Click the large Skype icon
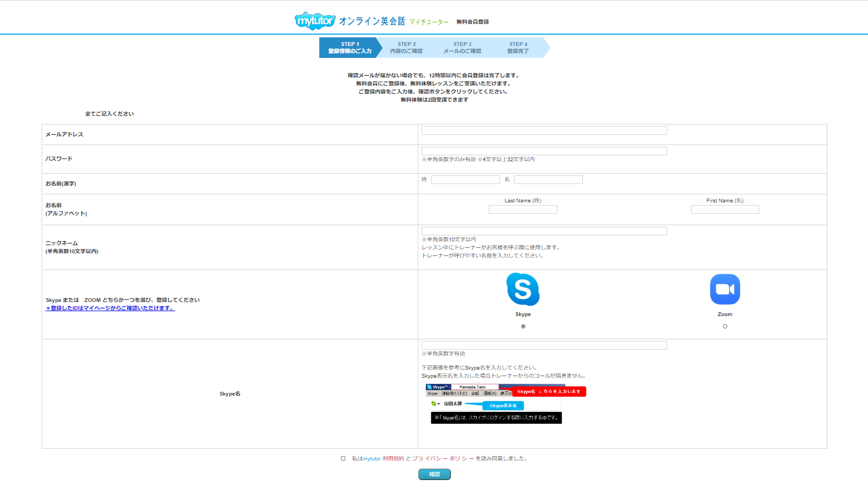 click(x=523, y=290)
